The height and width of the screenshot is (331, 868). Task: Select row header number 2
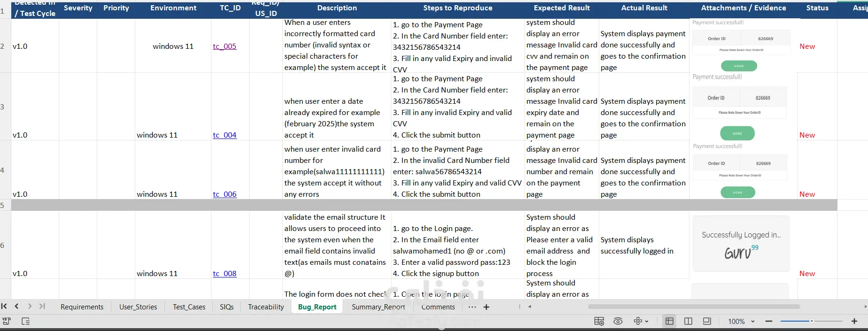5,46
